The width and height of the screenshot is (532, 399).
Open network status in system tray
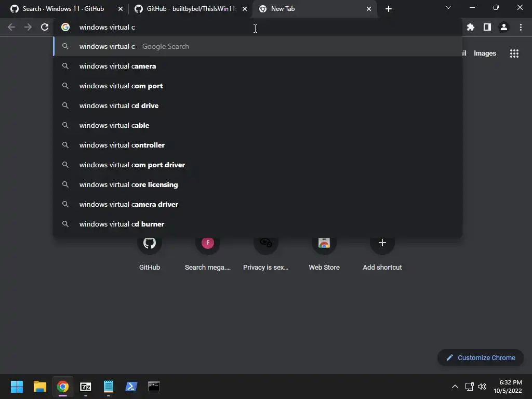click(469, 387)
